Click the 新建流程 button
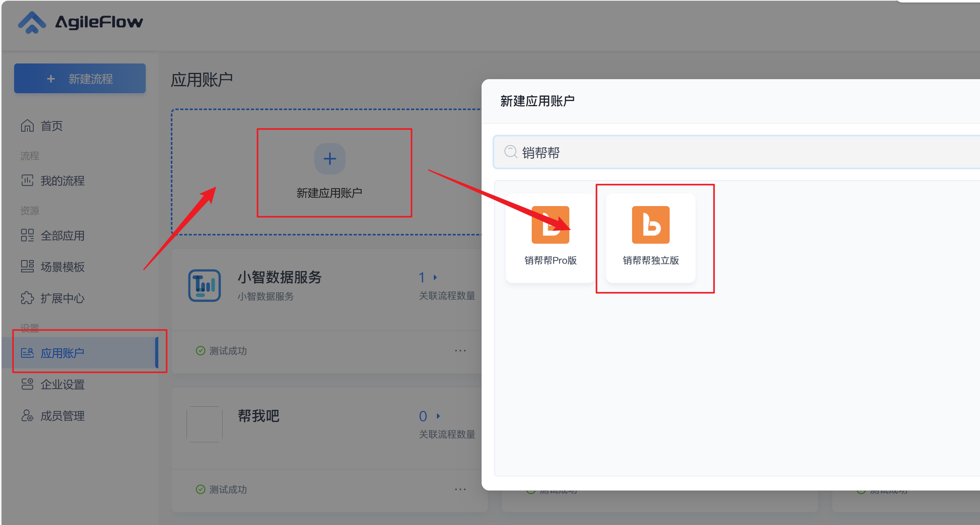The width and height of the screenshot is (980, 525). 80,78
